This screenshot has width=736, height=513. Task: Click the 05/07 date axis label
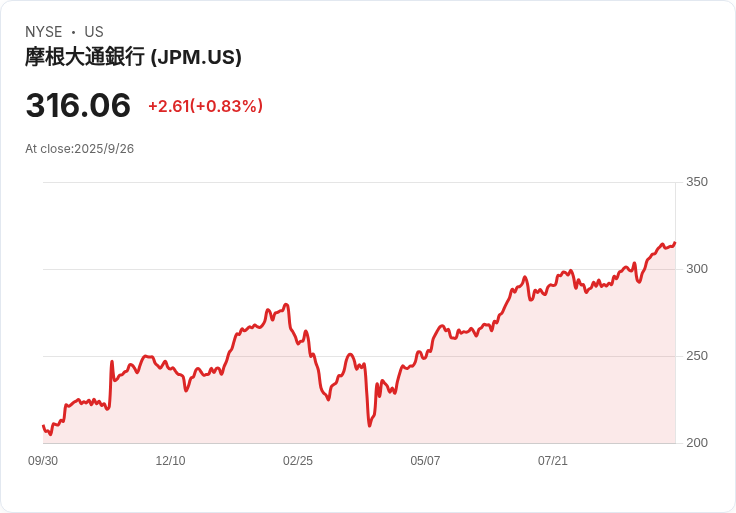coord(425,460)
